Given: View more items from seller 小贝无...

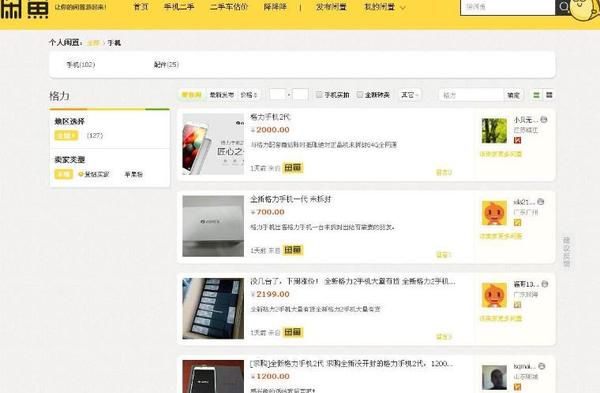Looking at the screenshot, I should click(501, 154).
